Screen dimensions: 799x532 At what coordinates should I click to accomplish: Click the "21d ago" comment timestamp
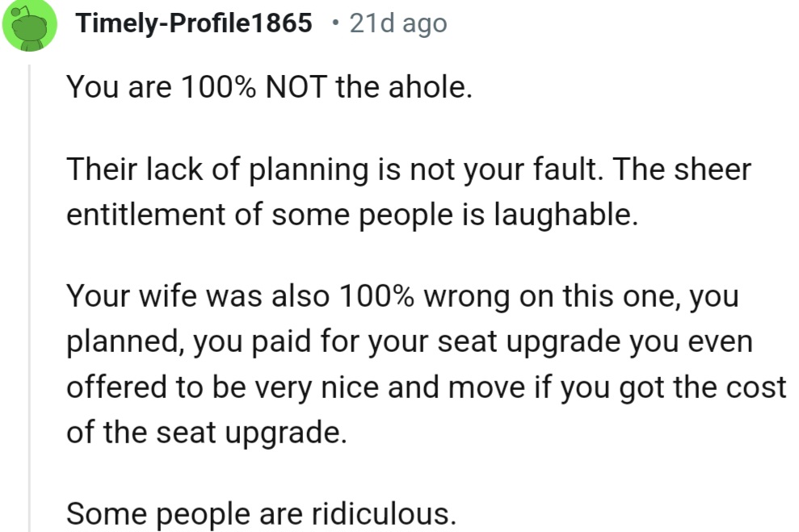(397, 23)
